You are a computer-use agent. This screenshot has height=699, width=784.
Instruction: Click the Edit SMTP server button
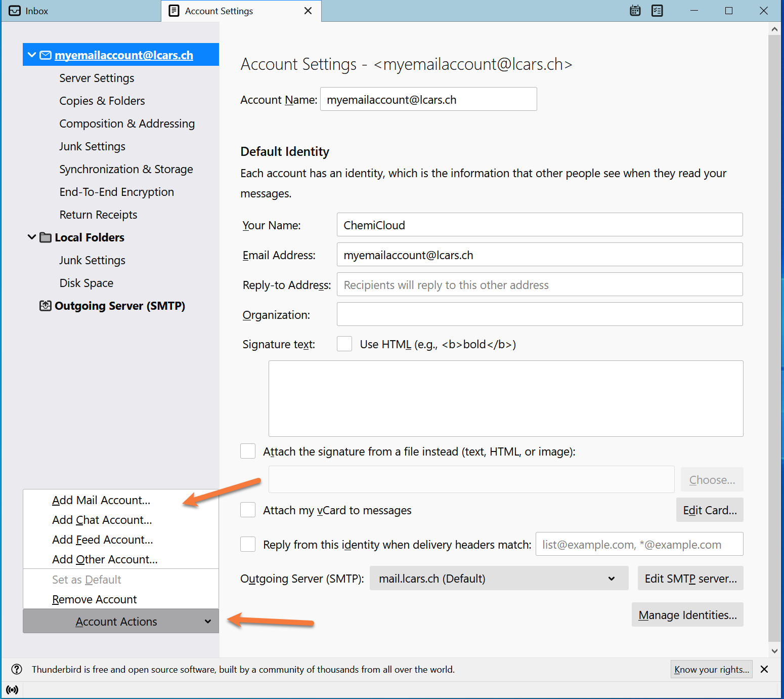pyautogui.click(x=690, y=579)
